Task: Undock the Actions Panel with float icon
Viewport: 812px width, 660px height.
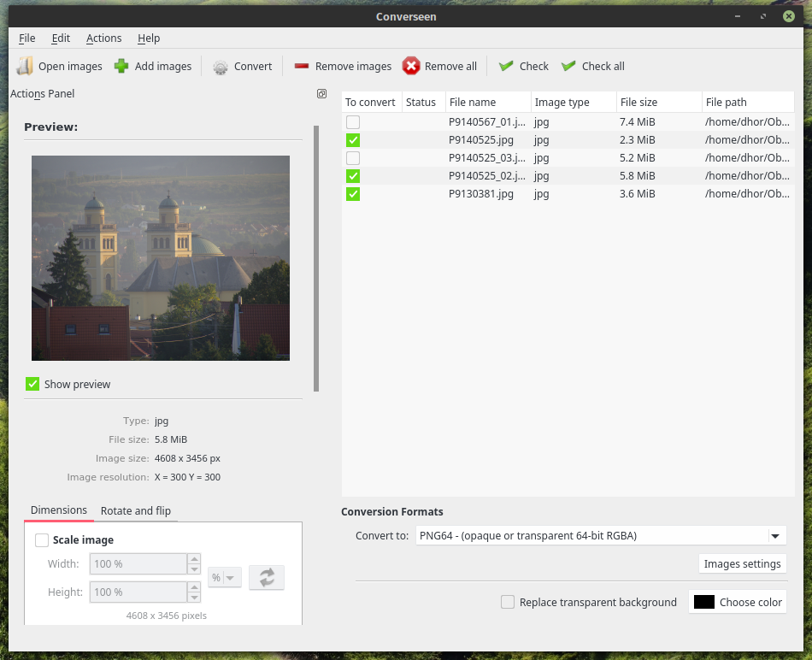Action: (321, 94)
